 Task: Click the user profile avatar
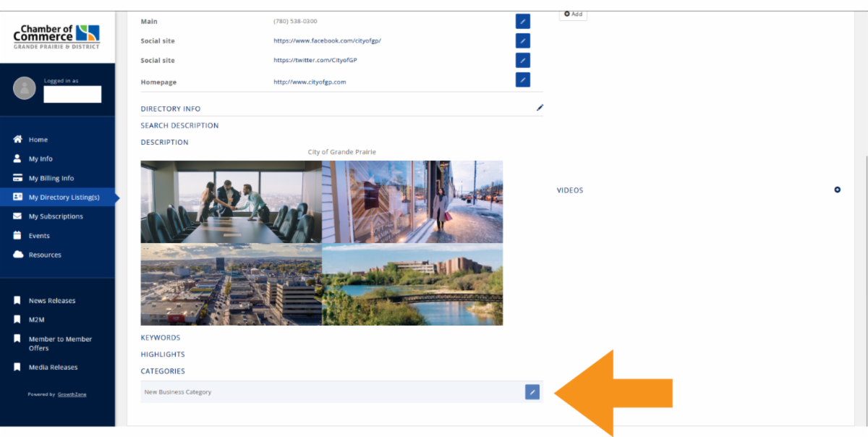[25, 88]
